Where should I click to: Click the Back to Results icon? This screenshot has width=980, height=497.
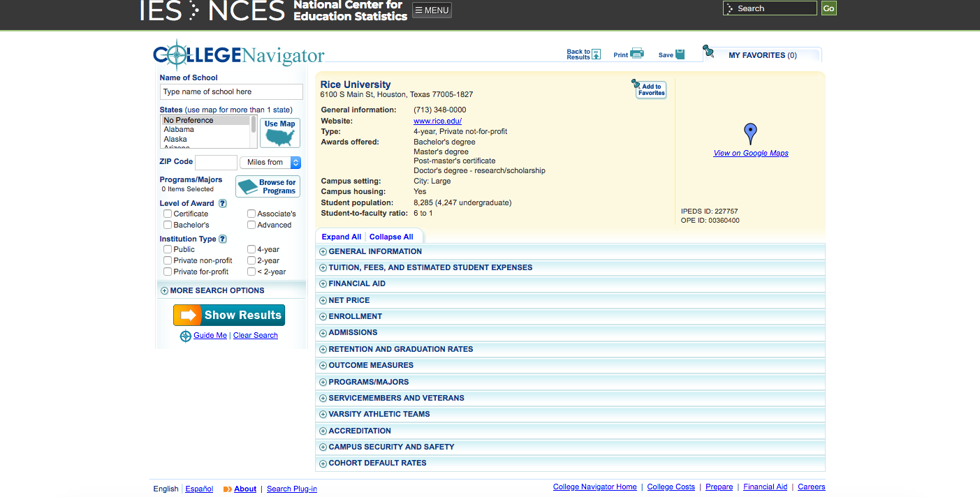(x=596, y=54)
